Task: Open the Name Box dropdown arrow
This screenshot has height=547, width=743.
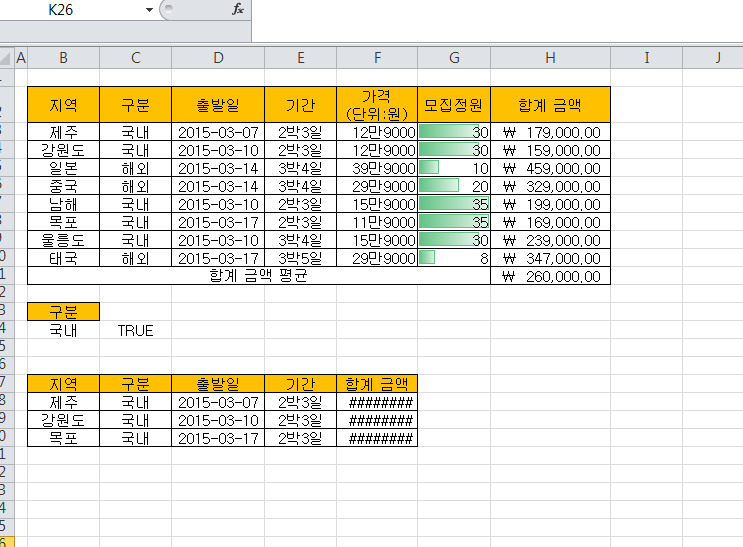Action: point(150,9)
